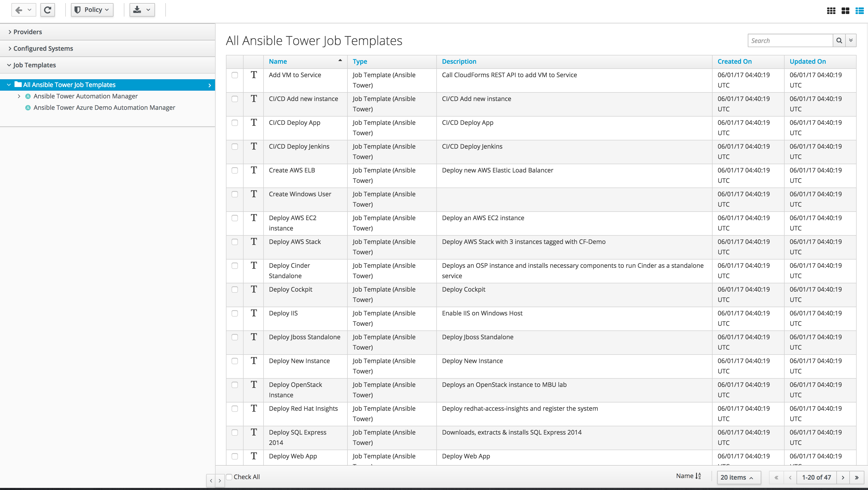Viewport: 868px width, 490px height.
Task: Open the Policy dropdown menu
Action: [x=92, y=10]
